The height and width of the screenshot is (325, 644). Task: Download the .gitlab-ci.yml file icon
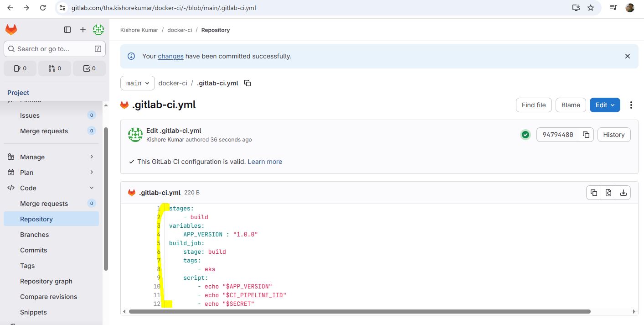(623, 193)
